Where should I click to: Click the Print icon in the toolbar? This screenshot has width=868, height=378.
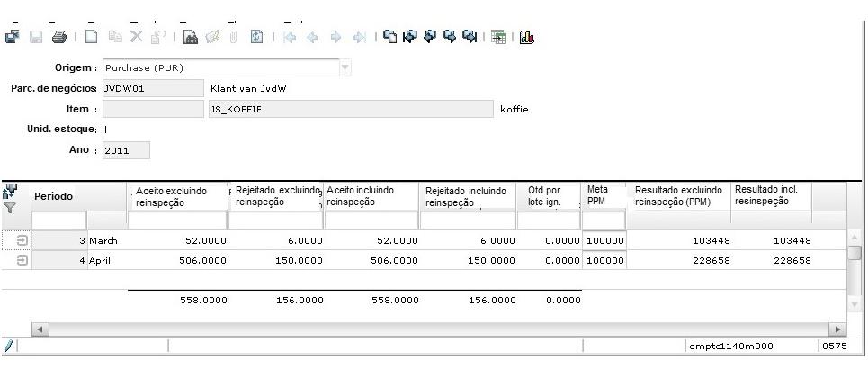click(x=58, y=38)
